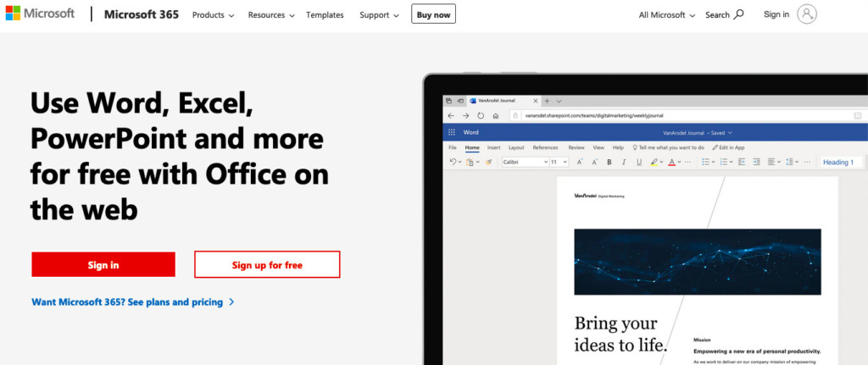Image resolution: width=868 pixels, height=365 pixels.
Task: Grow the font size
Action: click(580, 162)
